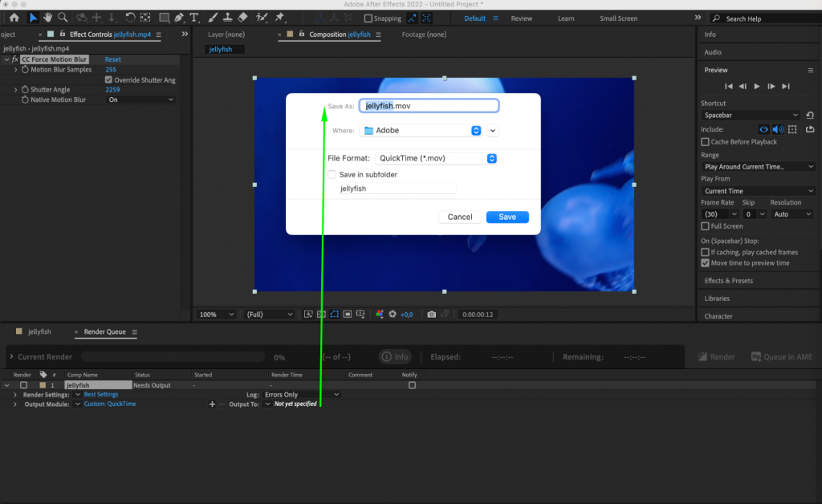This screenshot has height=504, width=822.
Task: Click the Save button in the dialog
Action: tap(507, 217)
